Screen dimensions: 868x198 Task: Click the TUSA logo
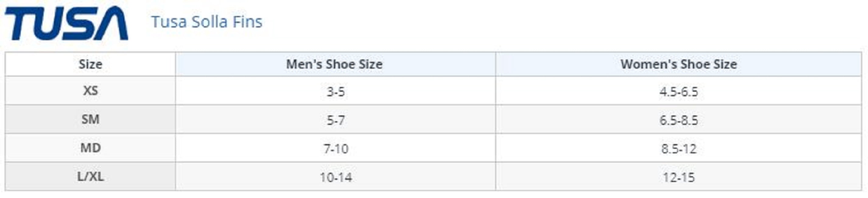(x=66, y=23)
